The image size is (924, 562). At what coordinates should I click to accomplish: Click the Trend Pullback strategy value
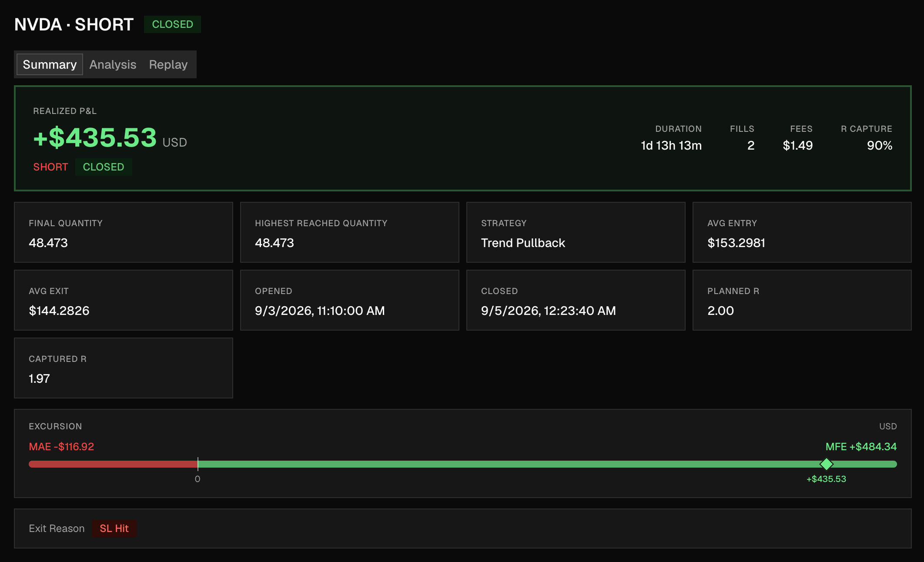click(x=523, y=243)
